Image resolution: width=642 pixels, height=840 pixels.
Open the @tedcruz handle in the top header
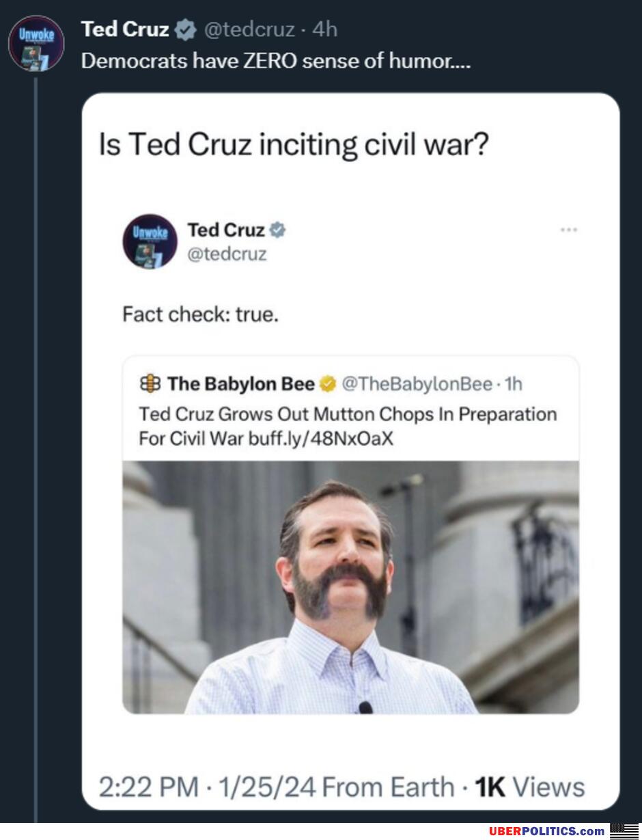point(251,30)
